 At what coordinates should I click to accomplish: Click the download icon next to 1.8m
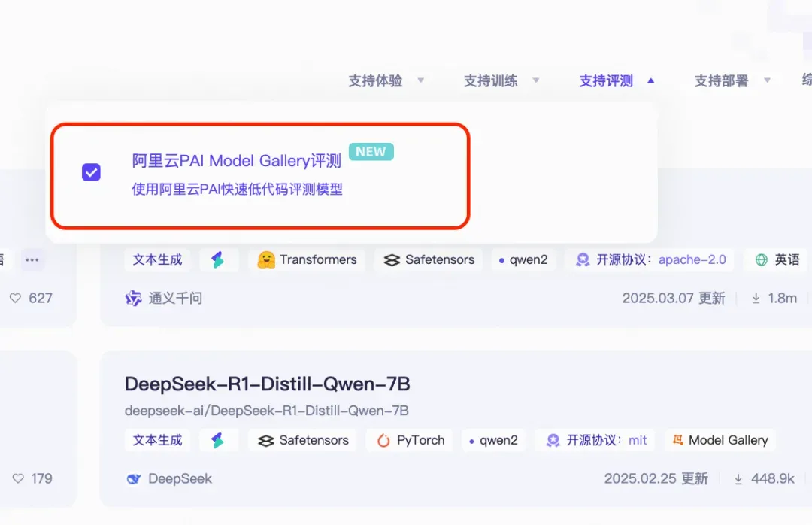tap(756, 298)
